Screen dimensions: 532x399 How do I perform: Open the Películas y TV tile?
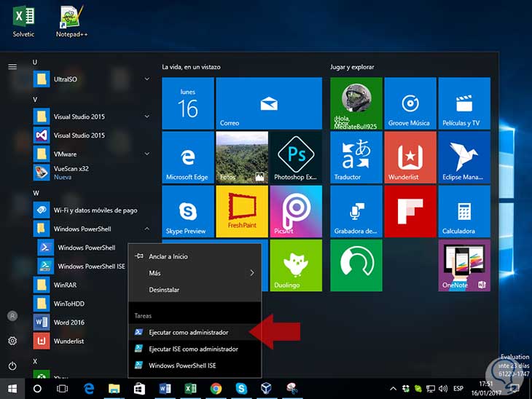(x=464, y=103)
